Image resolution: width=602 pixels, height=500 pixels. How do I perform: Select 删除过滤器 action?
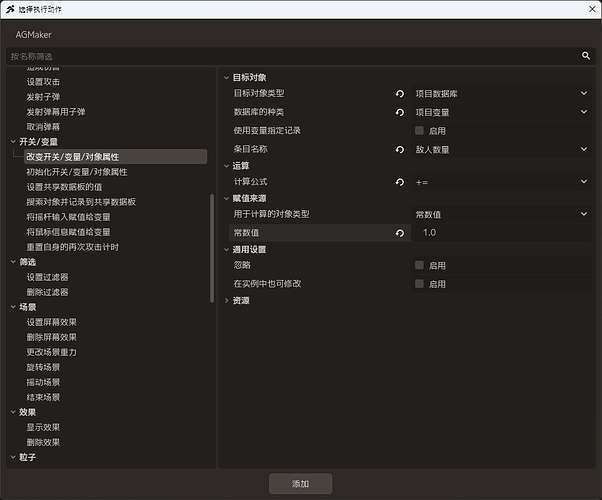click(x=47, y=292)
